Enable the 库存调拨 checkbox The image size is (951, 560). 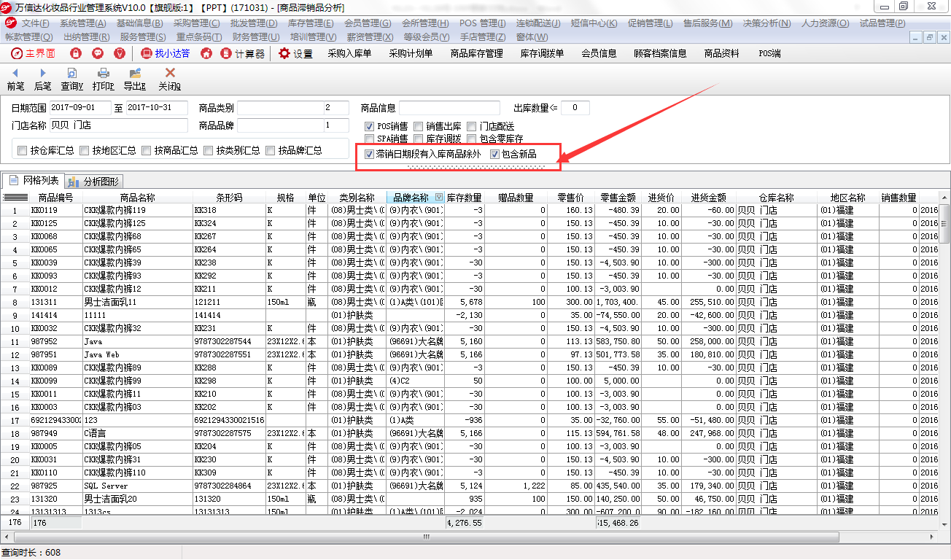[419, 139]
